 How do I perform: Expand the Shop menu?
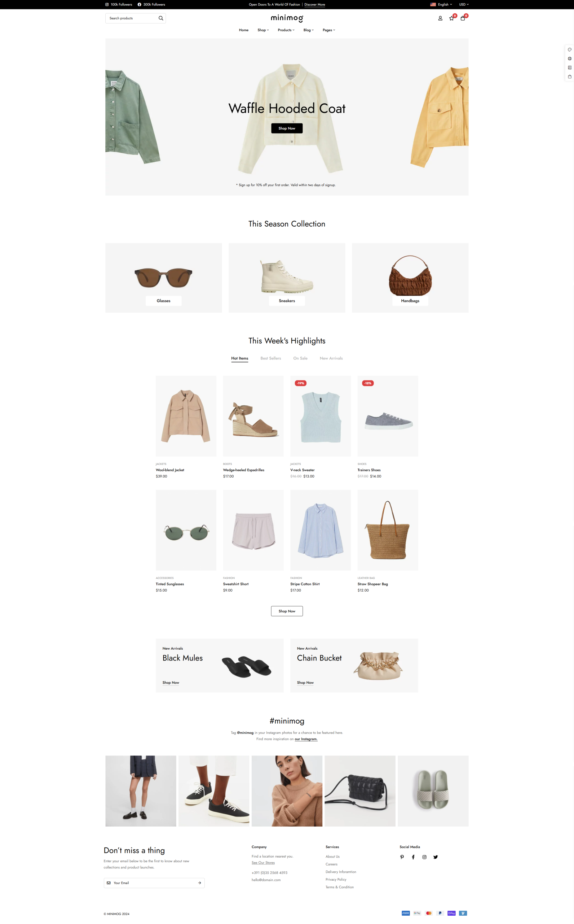(263, 30)
